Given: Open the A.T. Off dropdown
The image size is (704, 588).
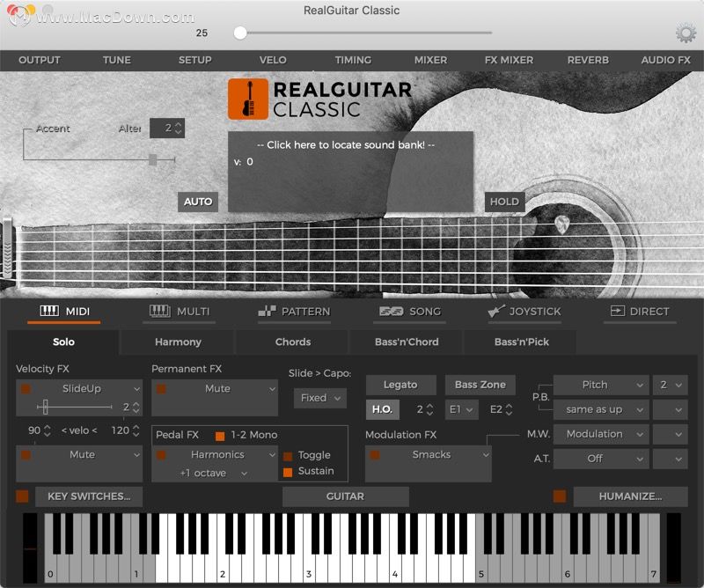Looking at the screenshot, I should coord(601,459).
